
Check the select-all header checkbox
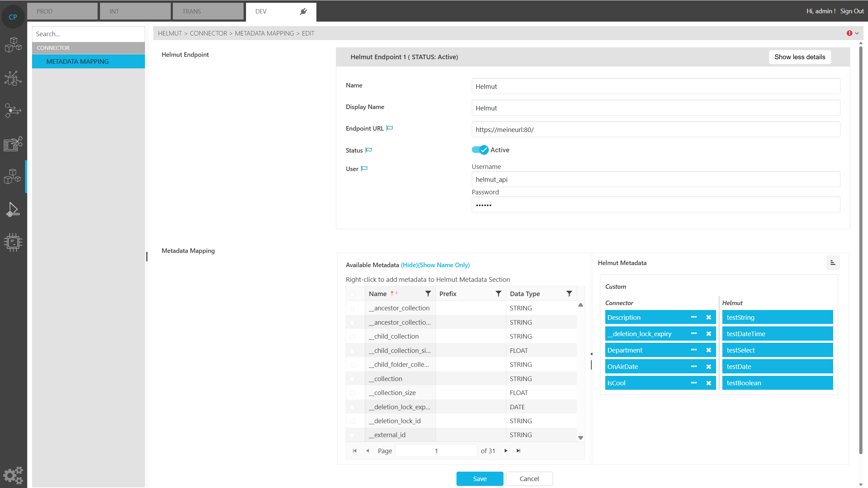[352, 294]
